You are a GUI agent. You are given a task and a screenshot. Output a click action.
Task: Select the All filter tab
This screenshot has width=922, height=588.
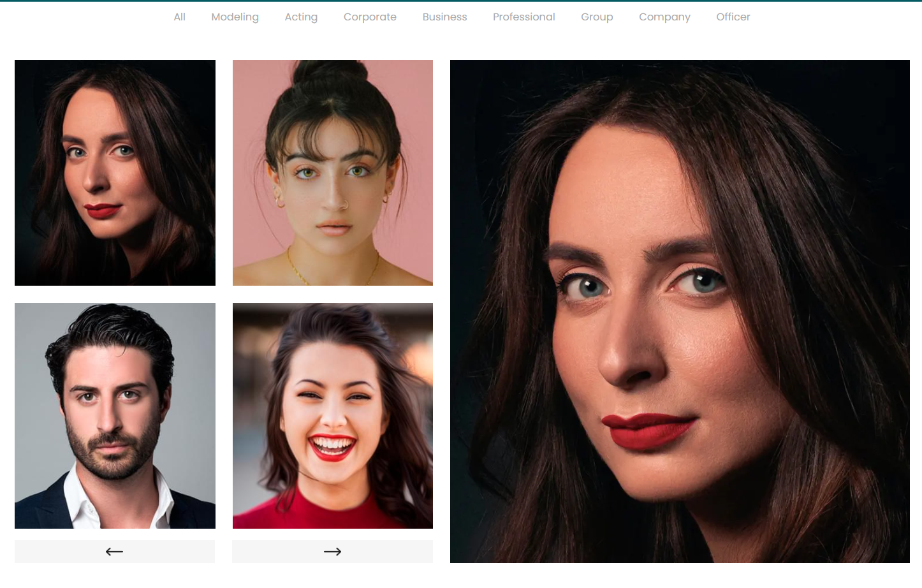click(180, 17)
